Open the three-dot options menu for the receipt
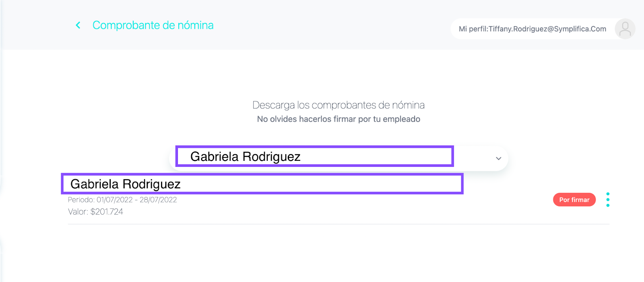The width and height of the screenshot is (644, 282). click(x=608, y=200)
